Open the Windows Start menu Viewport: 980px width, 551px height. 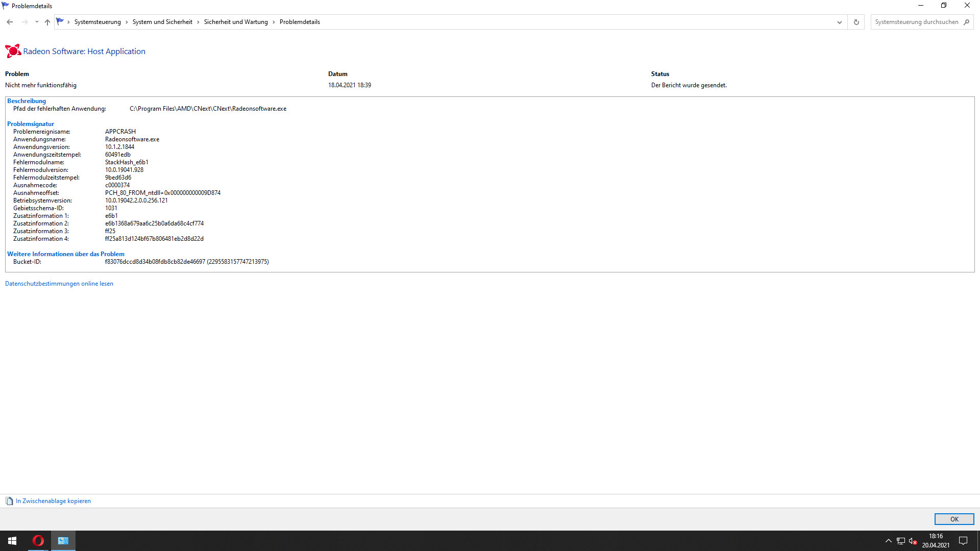click(x=12, y=541)
